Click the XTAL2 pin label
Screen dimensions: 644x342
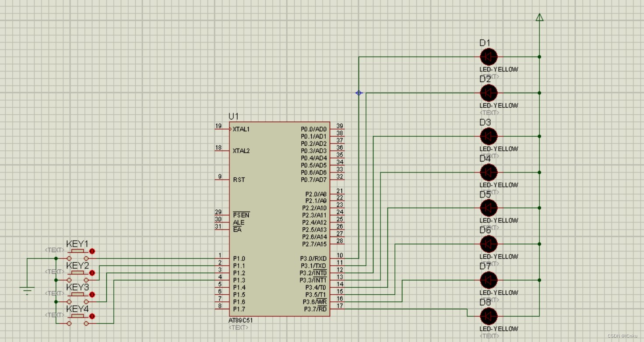click(241, 151)
